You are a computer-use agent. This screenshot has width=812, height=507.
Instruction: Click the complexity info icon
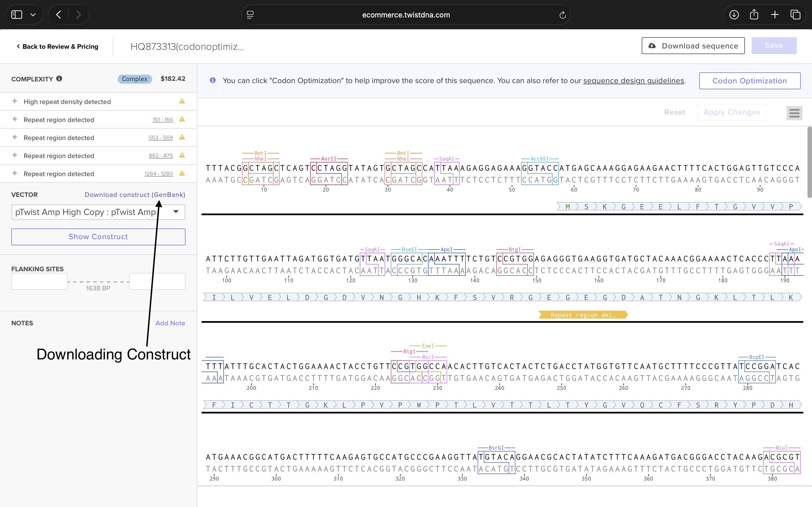point(59,79)
